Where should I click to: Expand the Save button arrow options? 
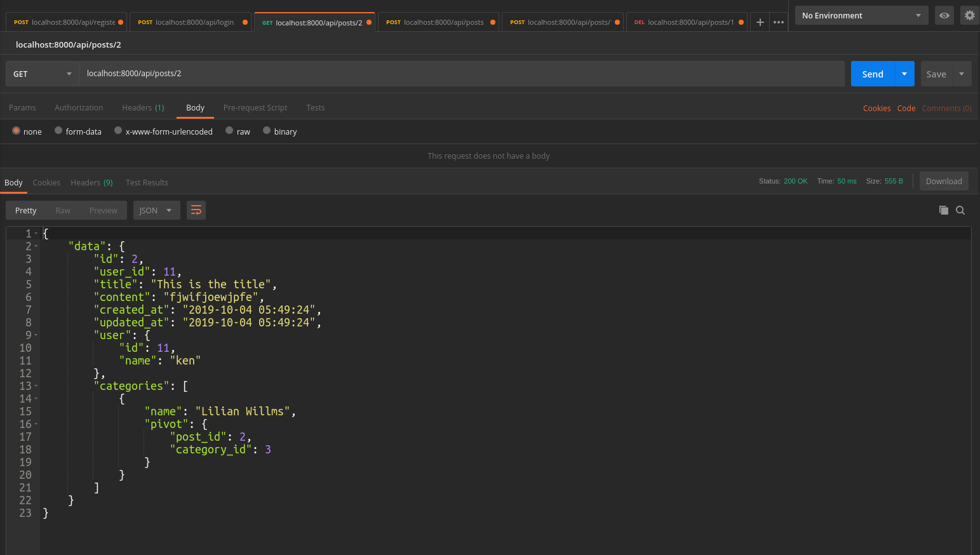pos(962,74)
